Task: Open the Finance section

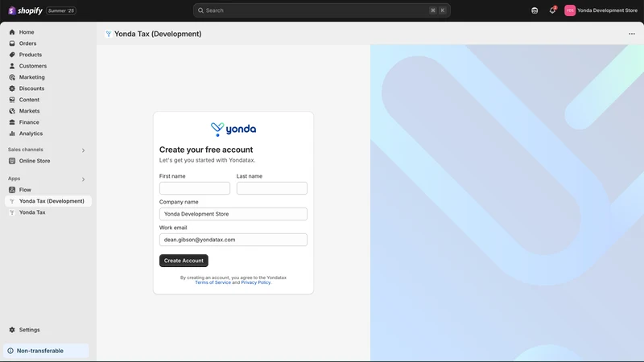Action: pos(48,122)
